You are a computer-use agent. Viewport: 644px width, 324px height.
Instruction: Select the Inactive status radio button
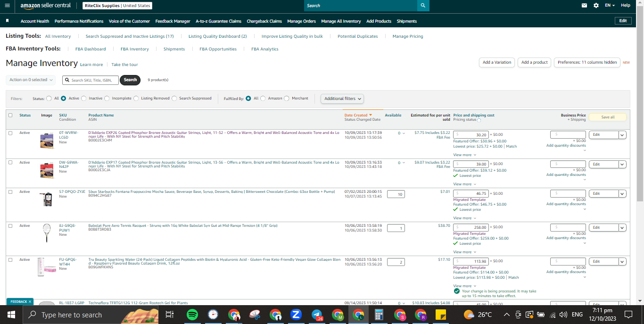click(84, 99)
